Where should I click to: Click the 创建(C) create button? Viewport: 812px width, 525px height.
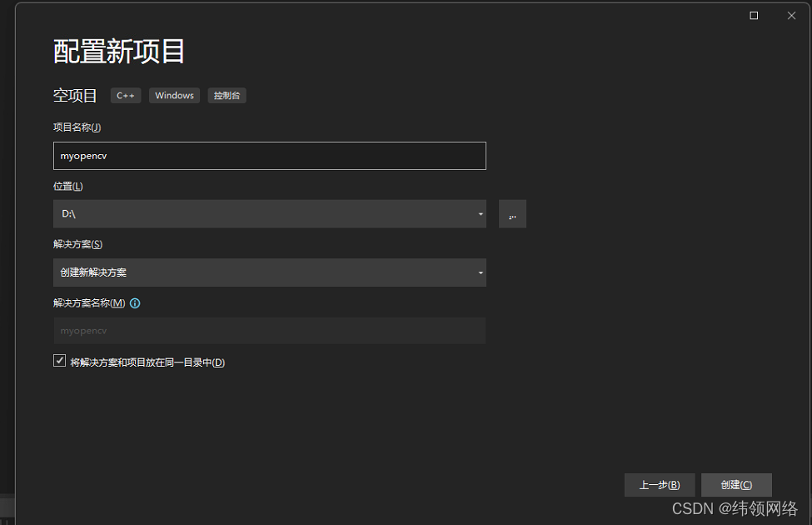736,484
